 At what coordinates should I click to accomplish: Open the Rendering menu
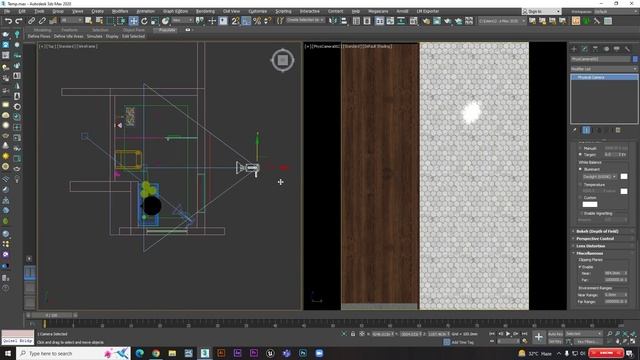click(205, 11)
